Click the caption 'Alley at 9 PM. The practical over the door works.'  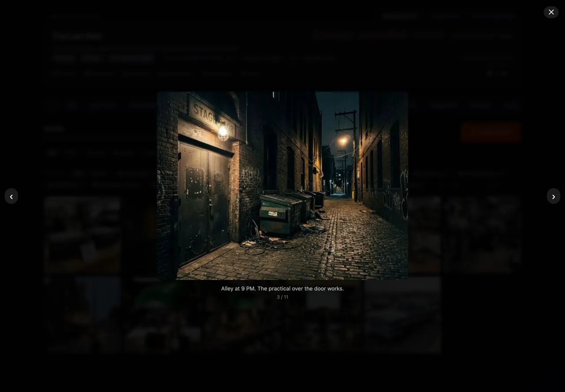point(282,288)
